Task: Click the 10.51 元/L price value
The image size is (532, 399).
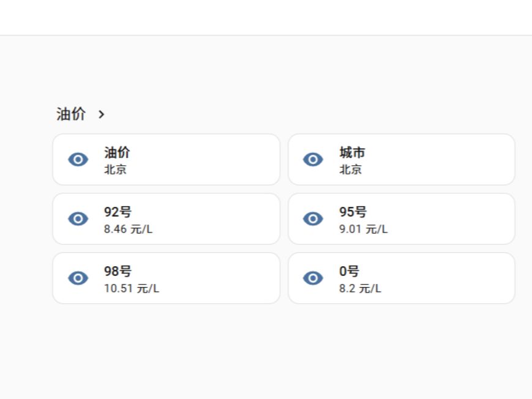Action: 131,289
